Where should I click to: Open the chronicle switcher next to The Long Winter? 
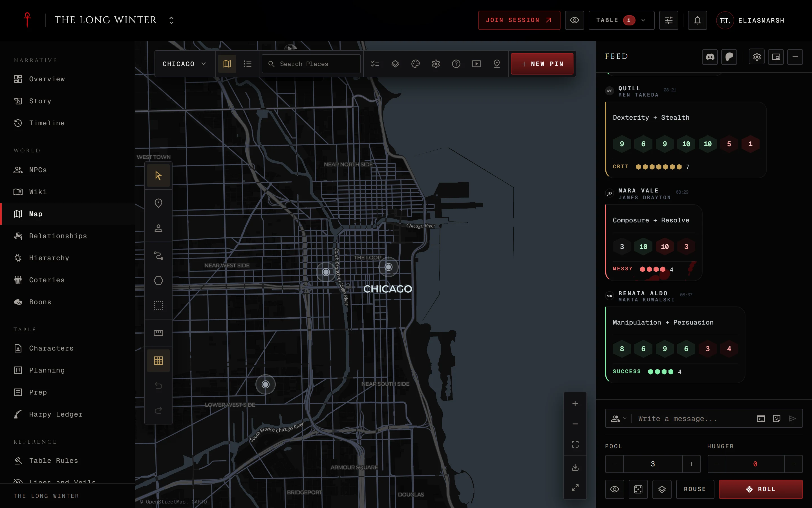tap(171, 20)
